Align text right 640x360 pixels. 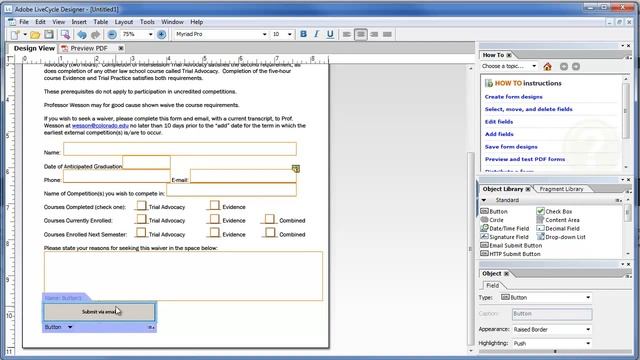tap(374, 34)
